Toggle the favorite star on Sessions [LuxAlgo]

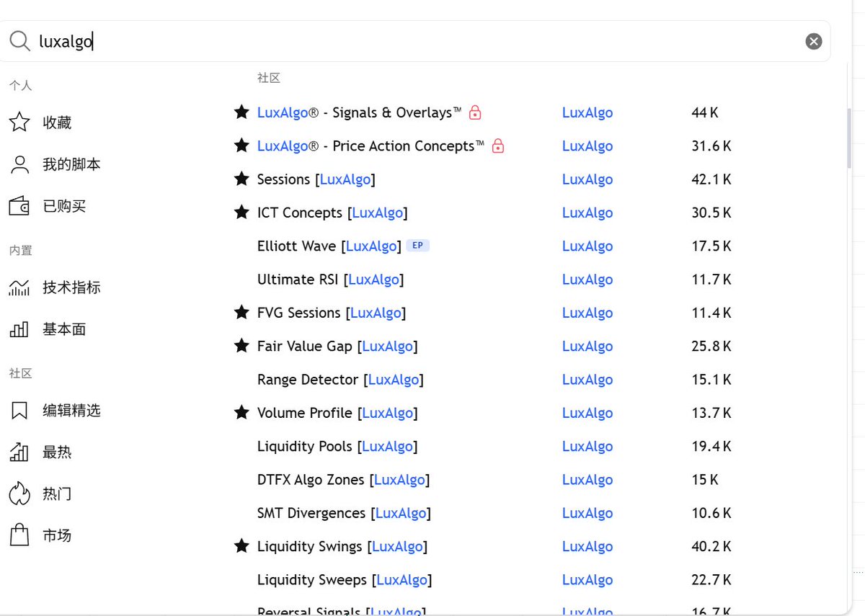[x=241, y=179]
